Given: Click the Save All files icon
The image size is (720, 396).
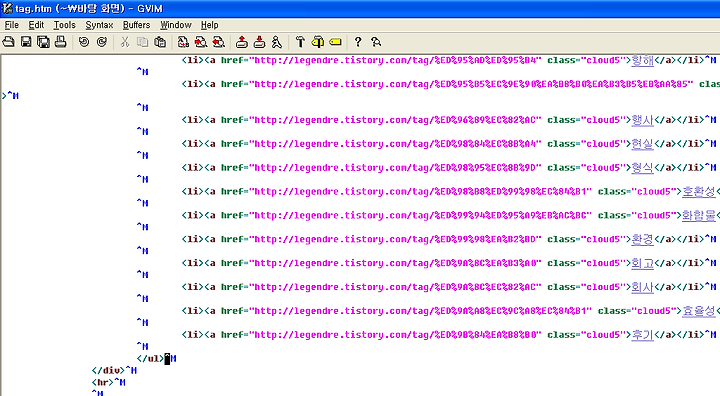Looking at the screenshot, I should (43, 42).
